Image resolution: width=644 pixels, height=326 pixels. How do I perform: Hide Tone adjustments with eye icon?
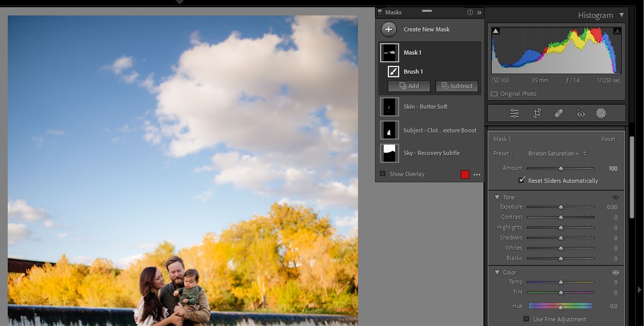tap(615, 197)
